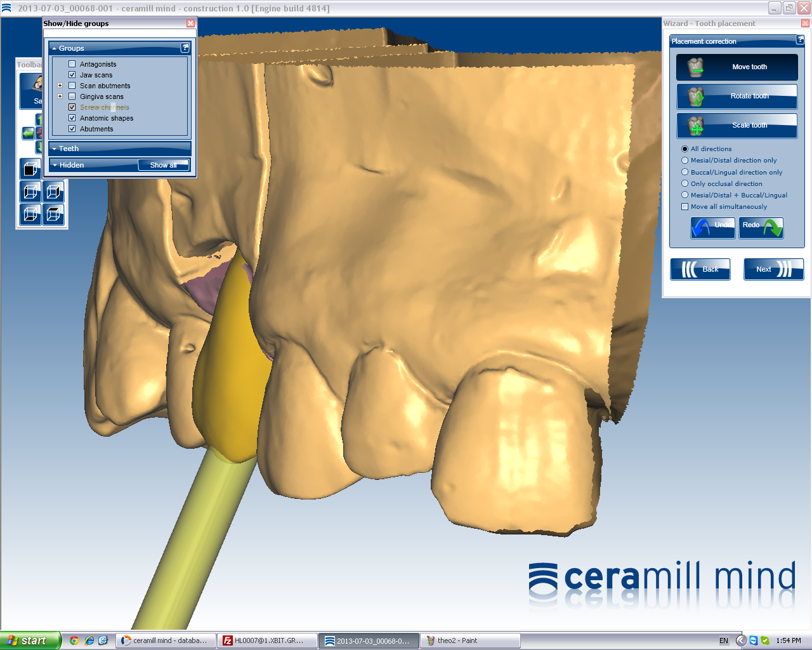Viewport: 812px width, 650px height.
Task: Uncheck the Jaw scans checkbox
Action: coord(72,75)
